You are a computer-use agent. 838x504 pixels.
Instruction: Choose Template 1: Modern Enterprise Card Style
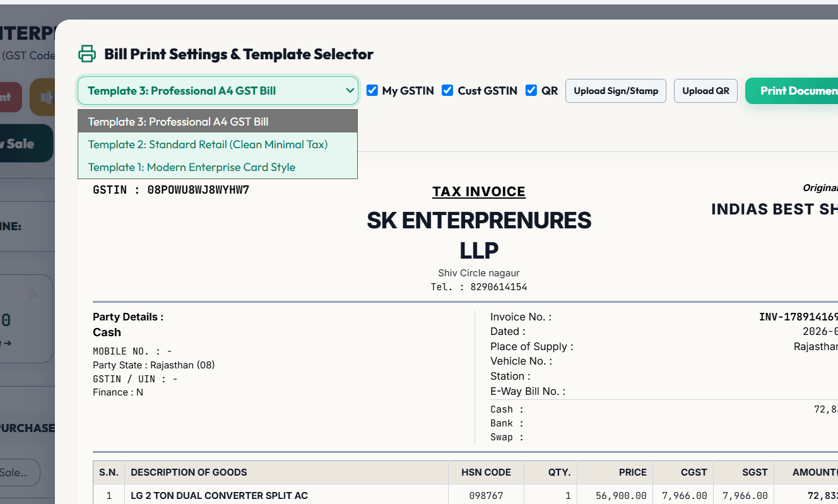coord(218,167)
